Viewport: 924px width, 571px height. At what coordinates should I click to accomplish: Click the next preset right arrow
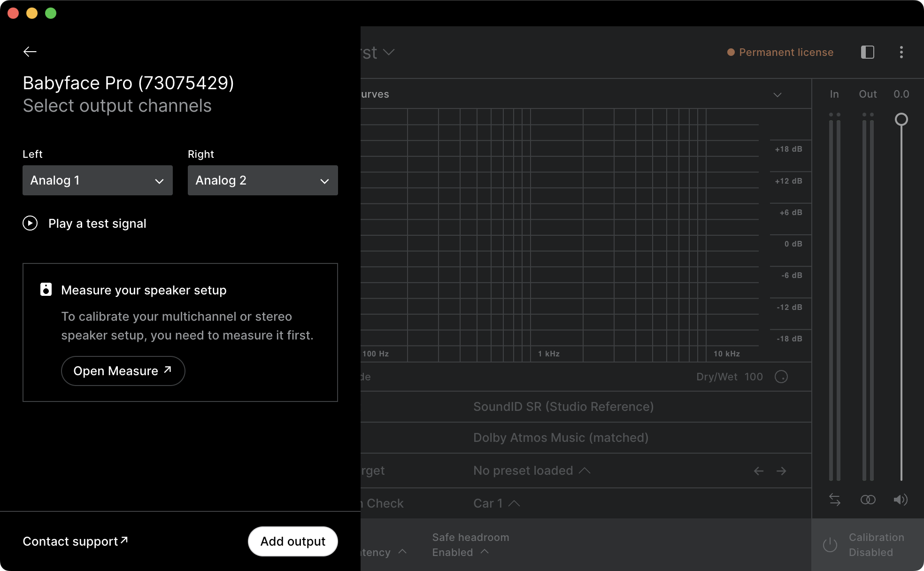pyautogui.click(x=781, y=471)
